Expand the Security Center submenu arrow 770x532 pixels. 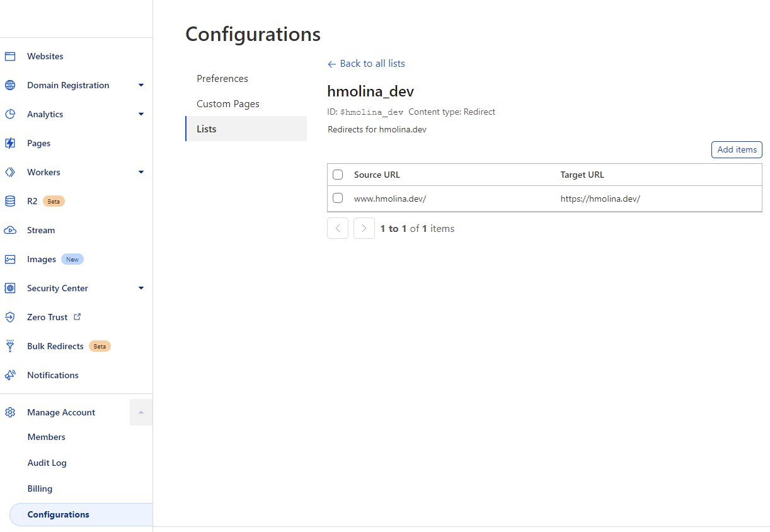pyautogui.click(x=141, y=288)
